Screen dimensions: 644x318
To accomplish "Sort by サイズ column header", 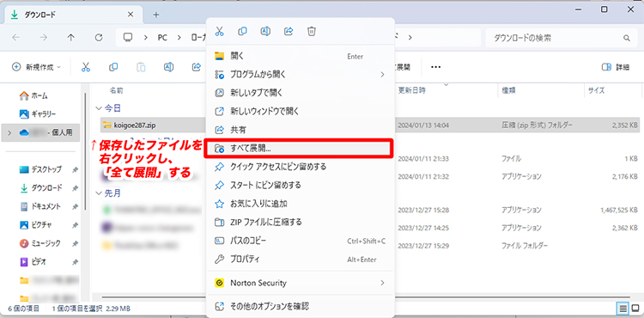I will [x=596, y=91].
